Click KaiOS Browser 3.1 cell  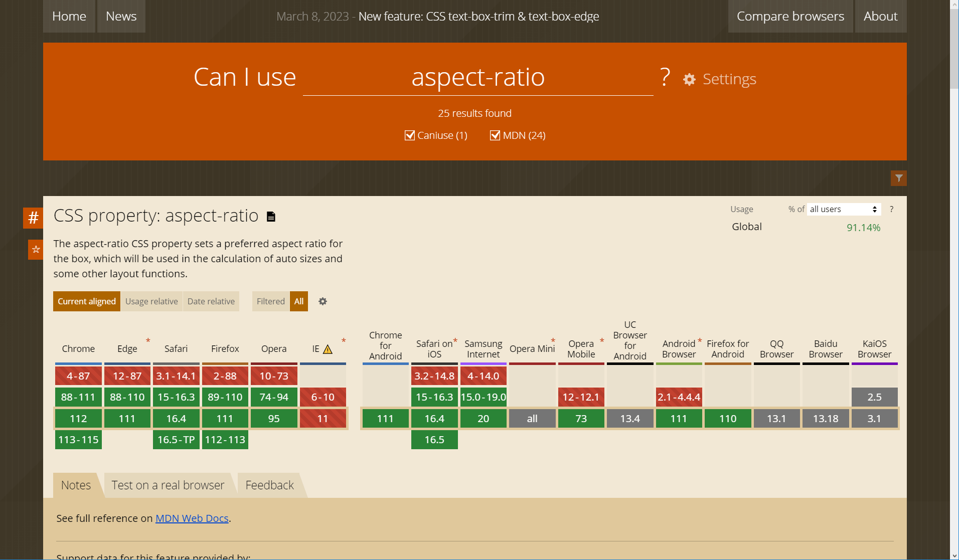click(x=875, y=419)
